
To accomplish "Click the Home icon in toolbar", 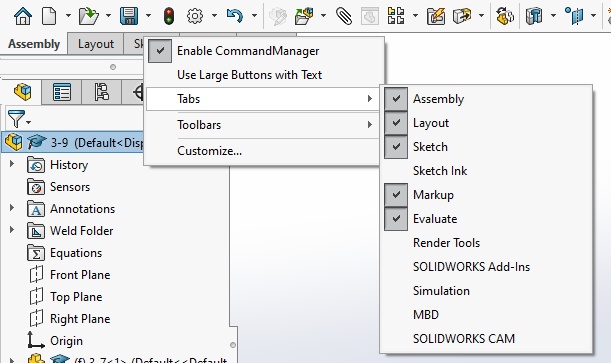I will 23,16.
